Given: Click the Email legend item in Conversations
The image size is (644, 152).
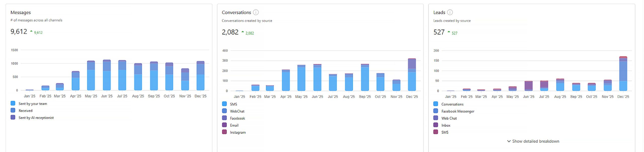Looking at the screenshot, I should [234, 125].
